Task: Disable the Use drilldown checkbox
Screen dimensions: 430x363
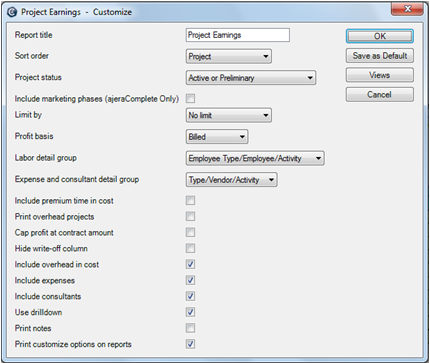Action: click(x=190, y=312)
